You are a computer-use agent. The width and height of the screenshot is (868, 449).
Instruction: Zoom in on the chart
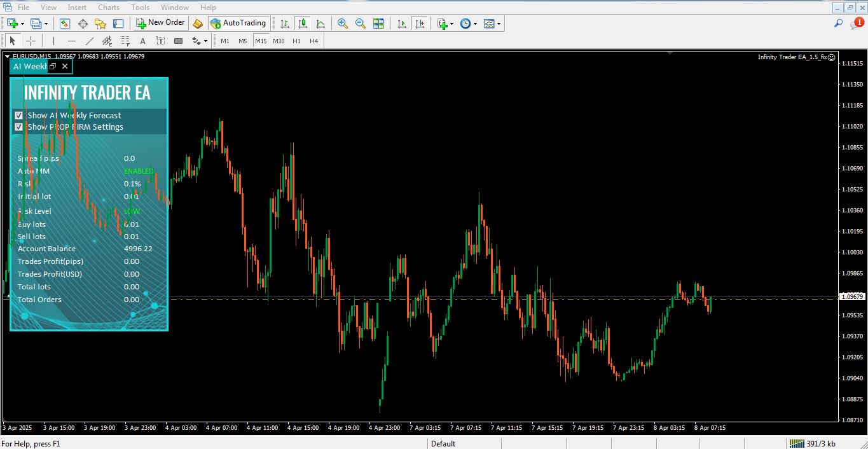coord(342,24)
